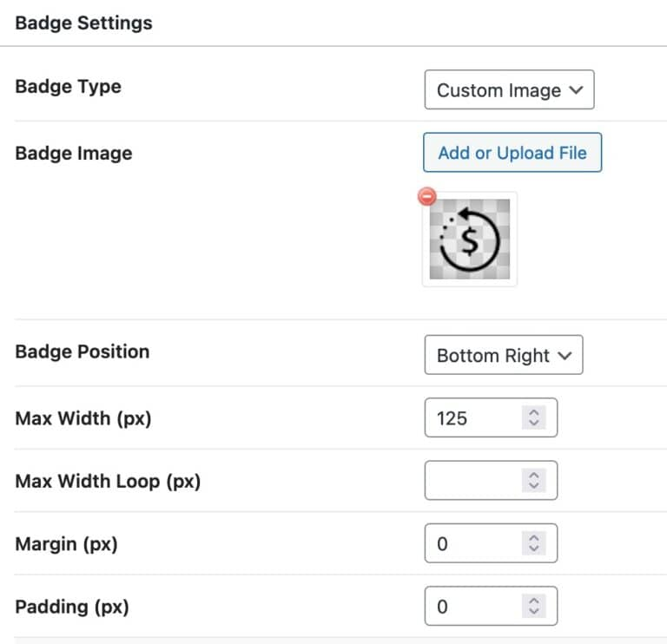Open the Badge Type dropdown
This screenshot has width=667, height=644.
[x=509, y=90]
